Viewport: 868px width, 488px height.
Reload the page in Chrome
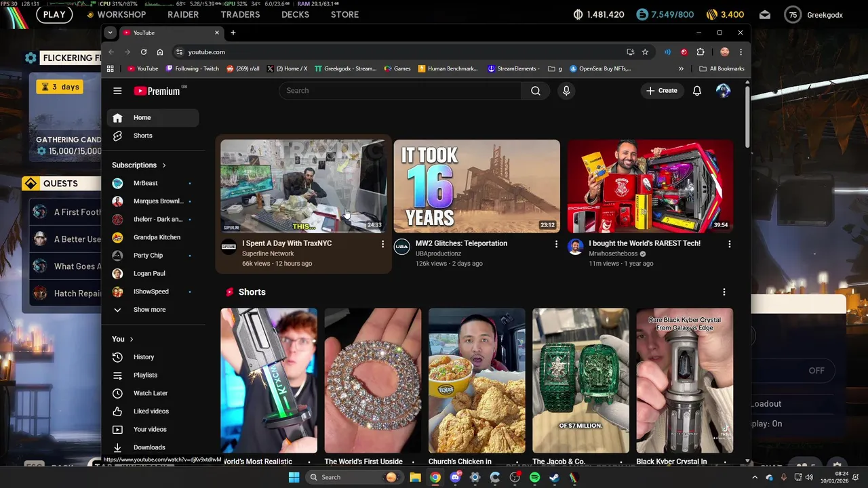click(x=144, y=52)
